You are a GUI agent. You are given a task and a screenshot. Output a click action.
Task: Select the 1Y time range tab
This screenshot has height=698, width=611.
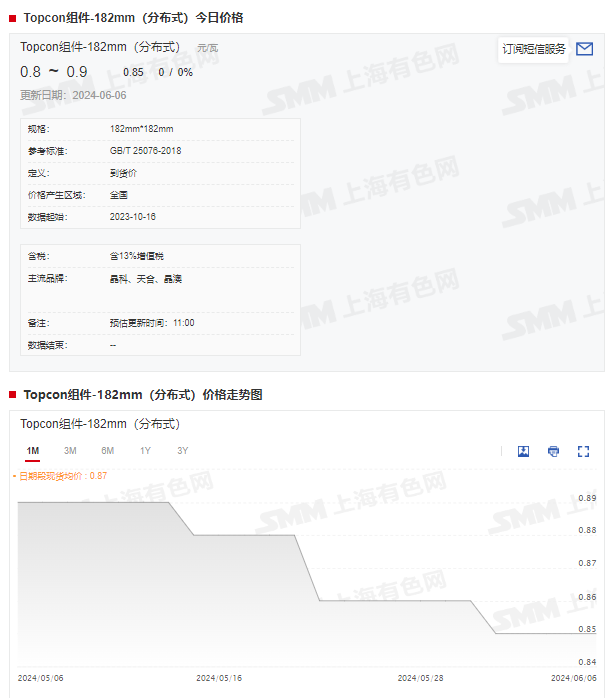(145, 451)
